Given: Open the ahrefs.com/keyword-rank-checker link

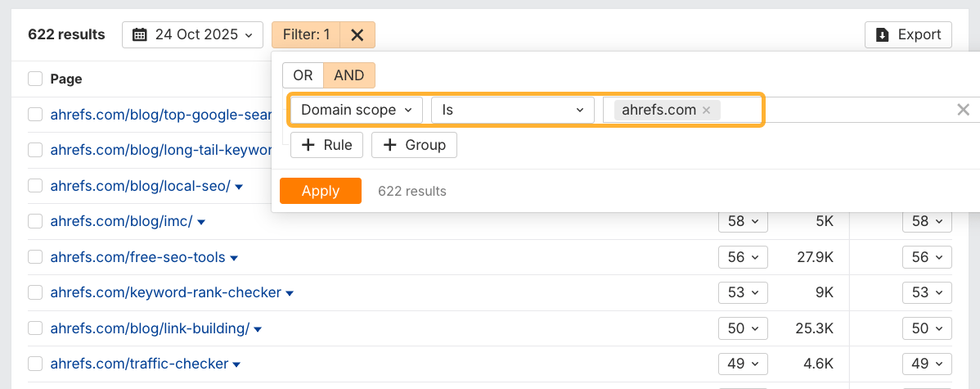Looking at the screenshot, I should [165, 292].
